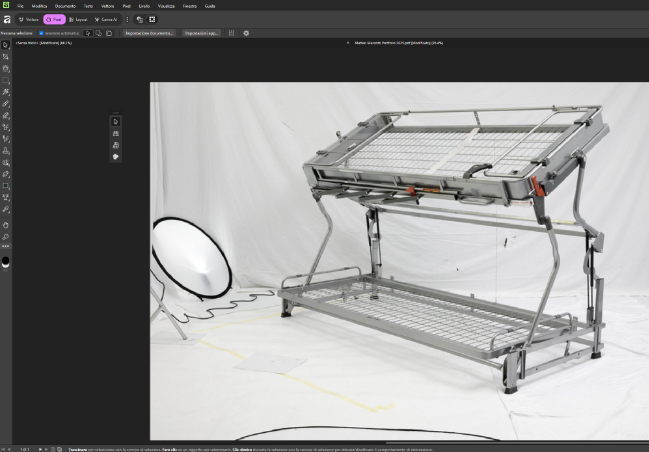
Task: Open the Modifica menu
Action: pyautogui.click(x=39, y=6)
